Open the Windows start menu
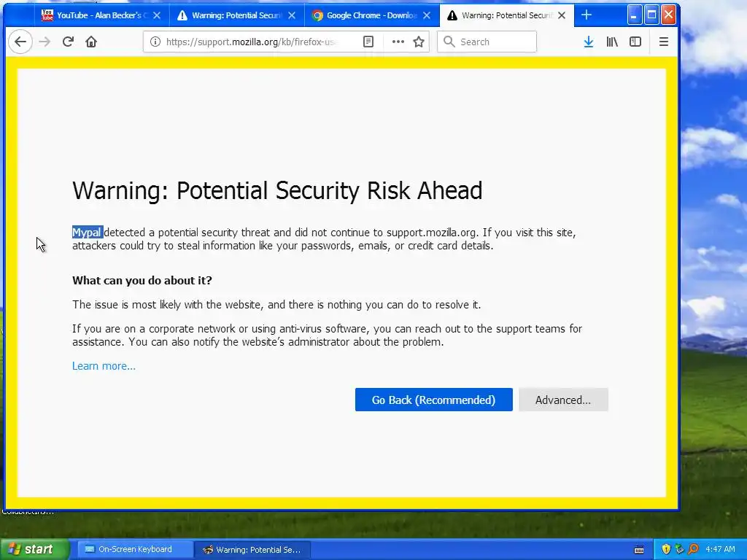The image size is (747, 560). [x=34, y=550]
